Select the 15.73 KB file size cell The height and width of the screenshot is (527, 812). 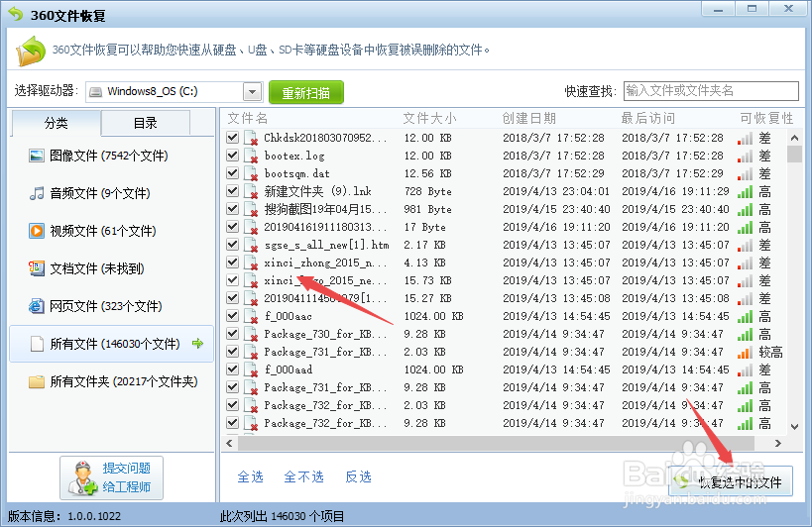click(x=427, y=280)
